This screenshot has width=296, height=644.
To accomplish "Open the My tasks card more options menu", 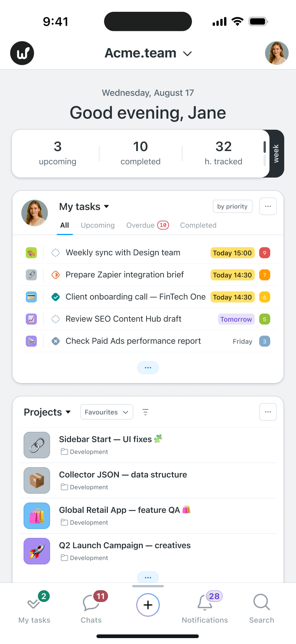I will pyautogui.click(x=268, y=206).
